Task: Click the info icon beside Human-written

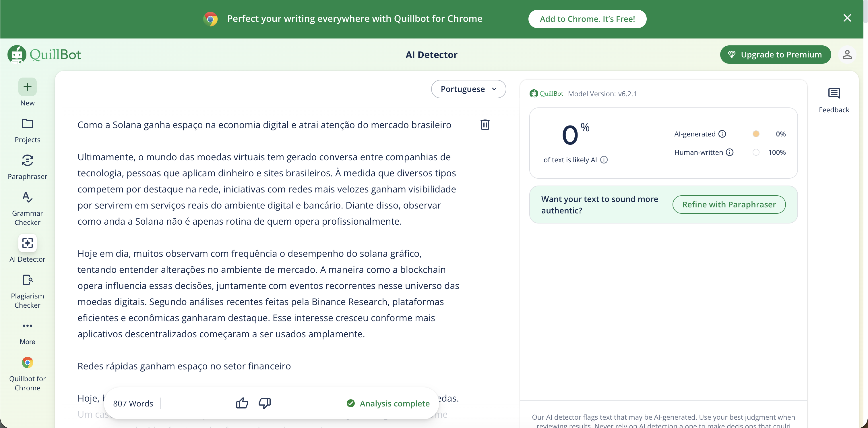Action: [x=729, y=152]
